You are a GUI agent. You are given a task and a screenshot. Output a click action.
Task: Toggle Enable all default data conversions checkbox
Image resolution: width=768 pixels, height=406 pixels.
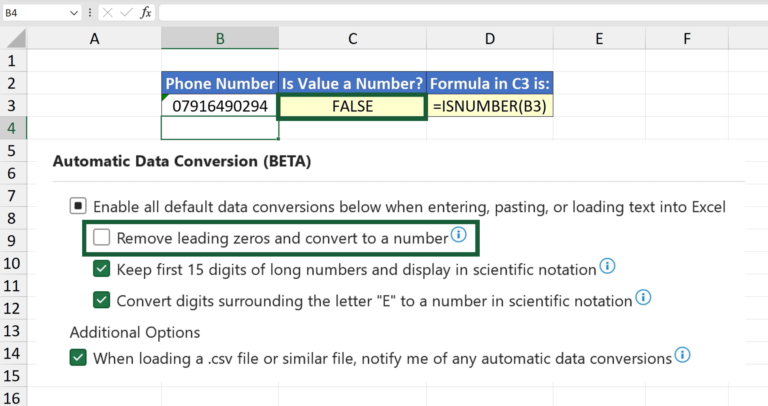78,207
